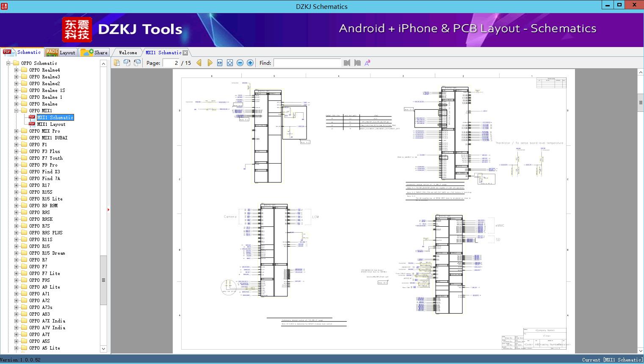Image resolution: width=644 pixels, height=364 pixels.
Task: Select the MIX1 Layout PDF file
Action: [x=51, y=124]
